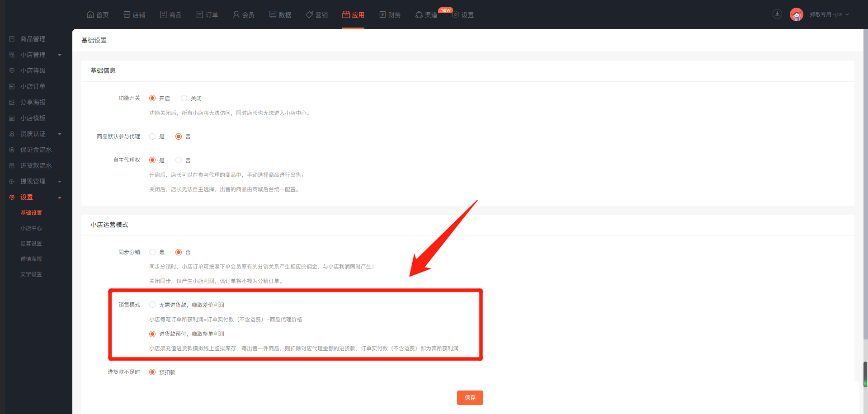
Task: Click the 商品管理 sidebar icon
Action: (x=12, y=39)
